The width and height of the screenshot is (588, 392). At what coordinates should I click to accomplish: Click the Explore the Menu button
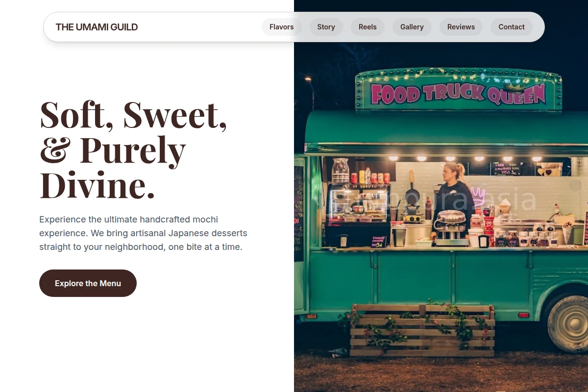(88, 283)
